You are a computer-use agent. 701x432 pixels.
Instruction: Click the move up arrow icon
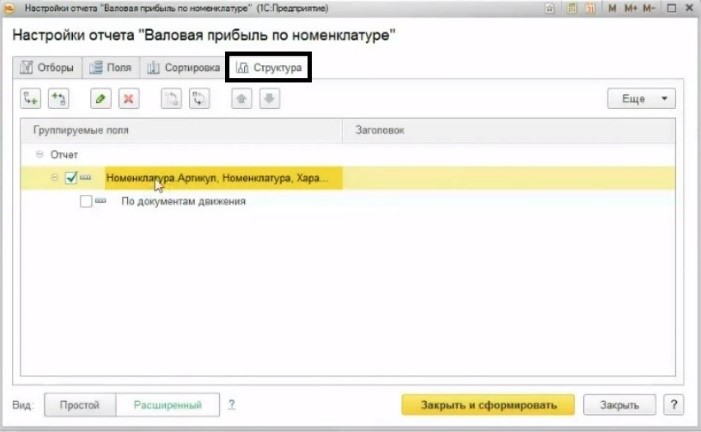pyautogui.click(x=241, y=99)
